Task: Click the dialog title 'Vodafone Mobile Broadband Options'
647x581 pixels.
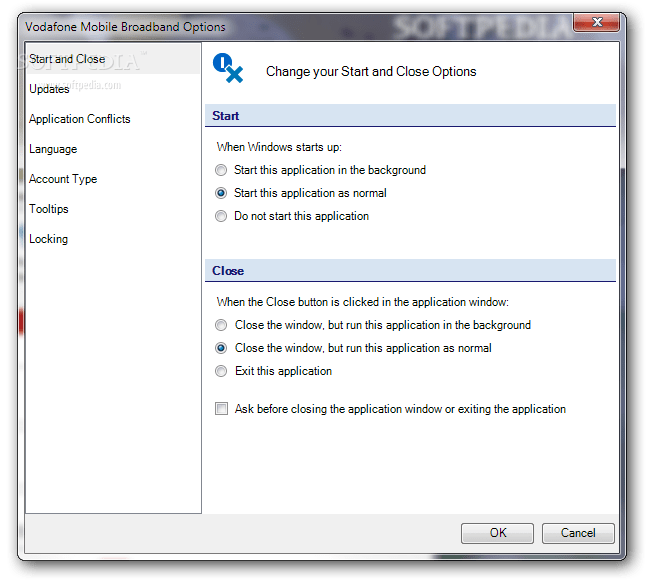Action: [x=125, y=27]
